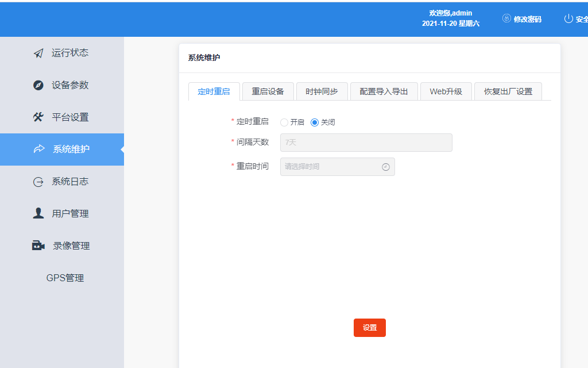Select the Web升级 tab
Screen dimensions: 588x368
(x=446, y=91)
